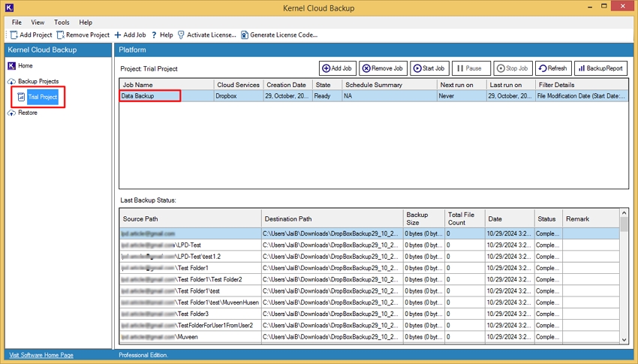The height and width of the screenshot is (364, 638).
Task: Select the Backup Projects tree node
Action: pos(33,81)
